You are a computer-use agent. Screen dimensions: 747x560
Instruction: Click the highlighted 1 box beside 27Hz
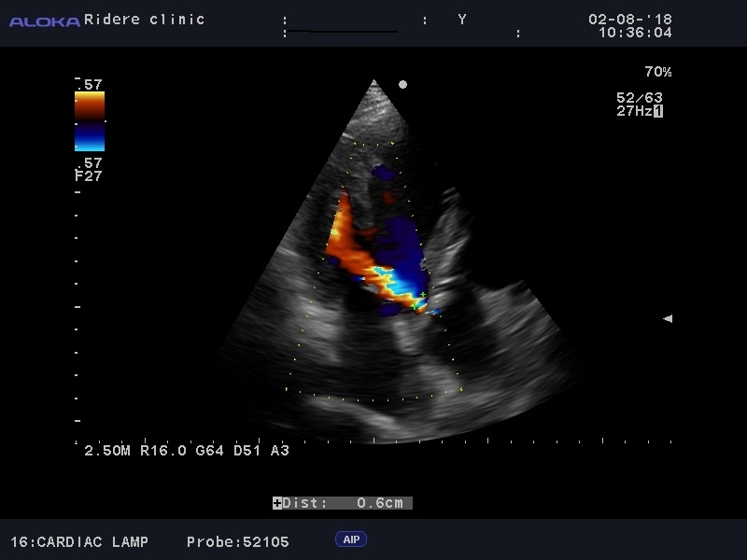[x=658, y=111]
